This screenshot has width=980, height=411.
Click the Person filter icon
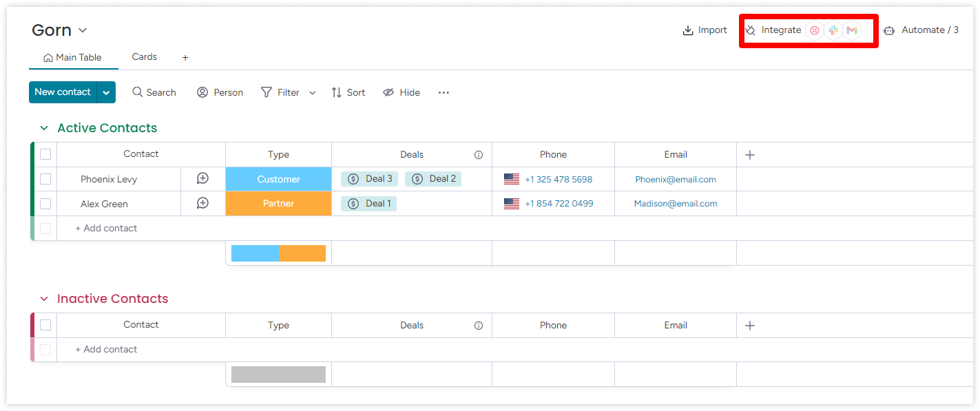click(x=202, y=92)
